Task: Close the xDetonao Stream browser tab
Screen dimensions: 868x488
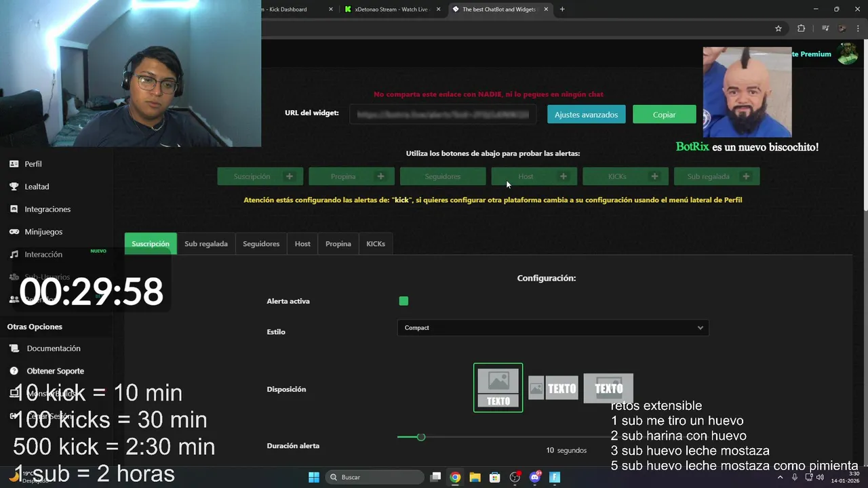Action: point(439,9)
